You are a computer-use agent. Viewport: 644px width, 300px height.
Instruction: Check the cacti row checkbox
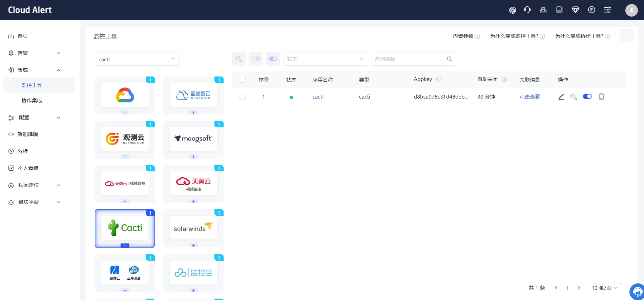click(243, 97)
